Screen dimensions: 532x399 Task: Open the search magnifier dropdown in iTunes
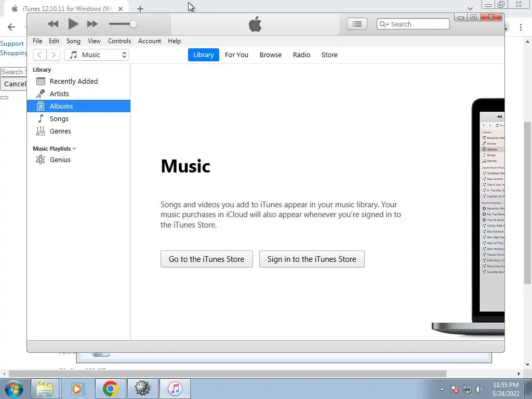click(384, 24)
